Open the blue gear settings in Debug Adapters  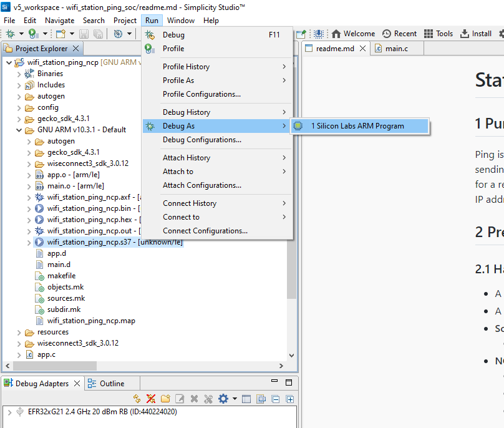(x=223, y=399)
